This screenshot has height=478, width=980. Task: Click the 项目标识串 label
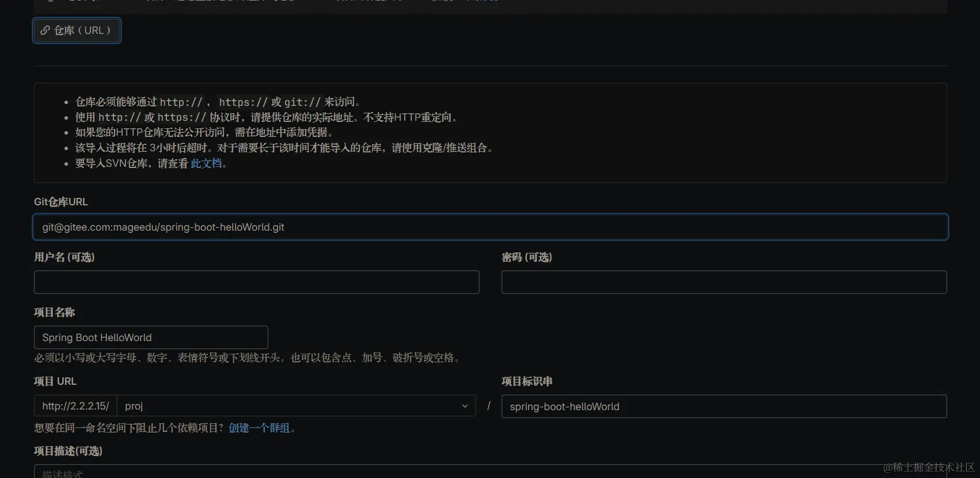click(527, 381)
